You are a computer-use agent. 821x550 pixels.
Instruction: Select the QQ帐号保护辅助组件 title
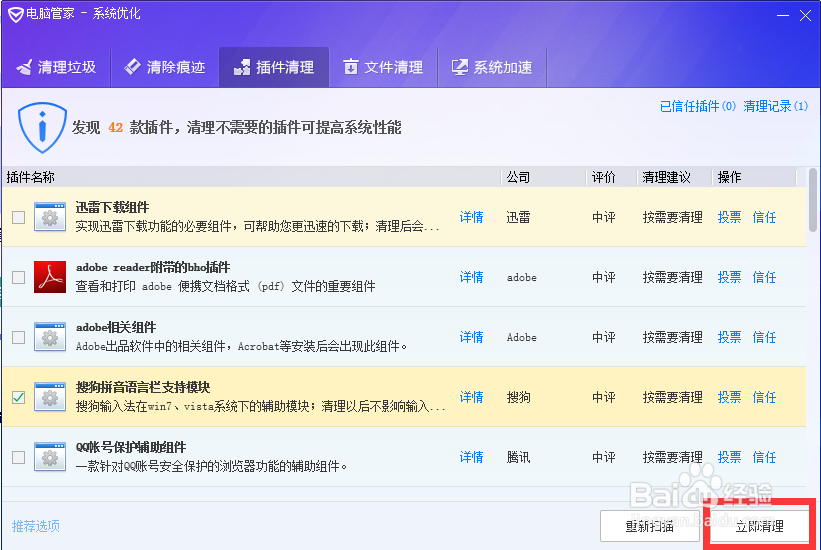click(x=131, y=447)
